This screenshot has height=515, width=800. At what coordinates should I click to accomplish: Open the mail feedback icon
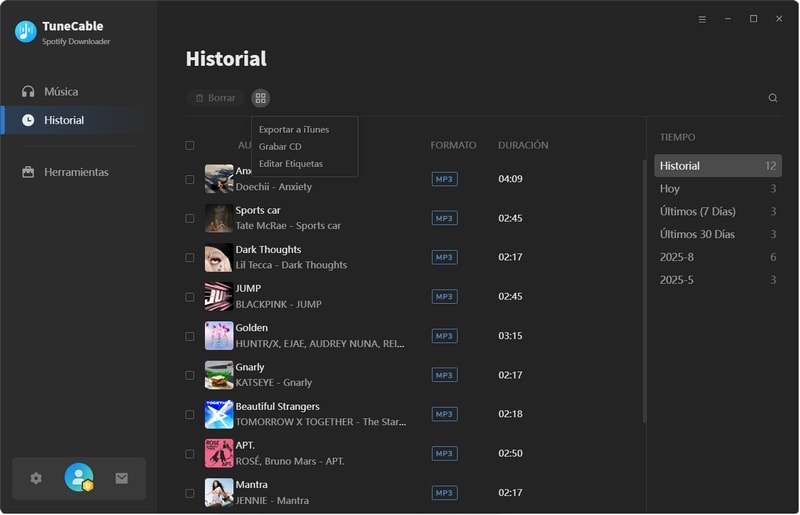pyautogui.click(x=121, y=478)
